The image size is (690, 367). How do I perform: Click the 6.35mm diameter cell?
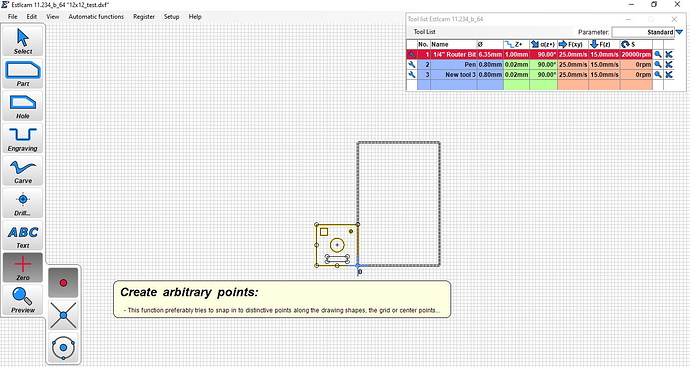[490, 55]
